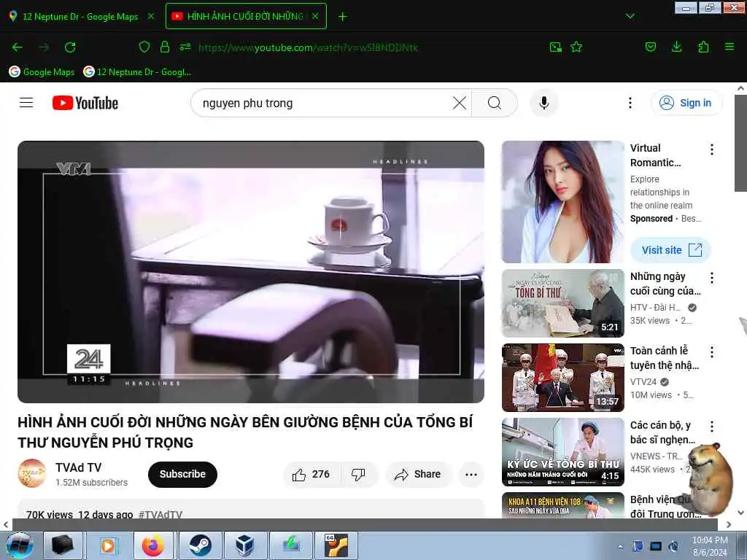Viewport: 747px width, 560px height.
Task: Click the YouTube logo
Action: click(x=85, y=103)
